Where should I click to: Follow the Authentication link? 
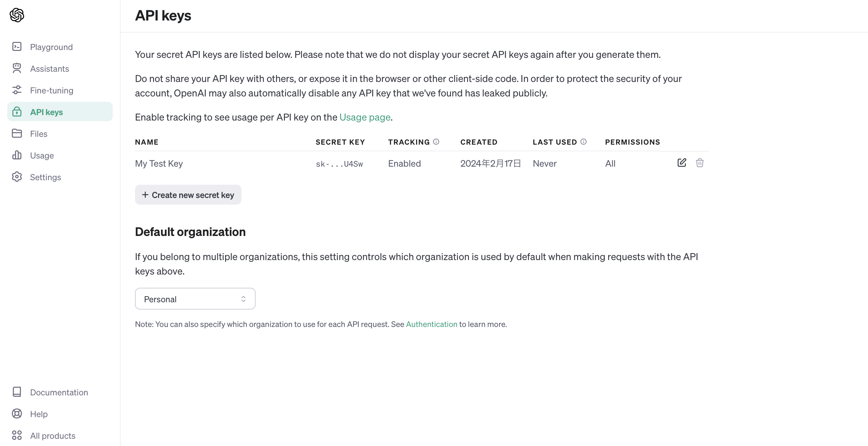[431, 324]
